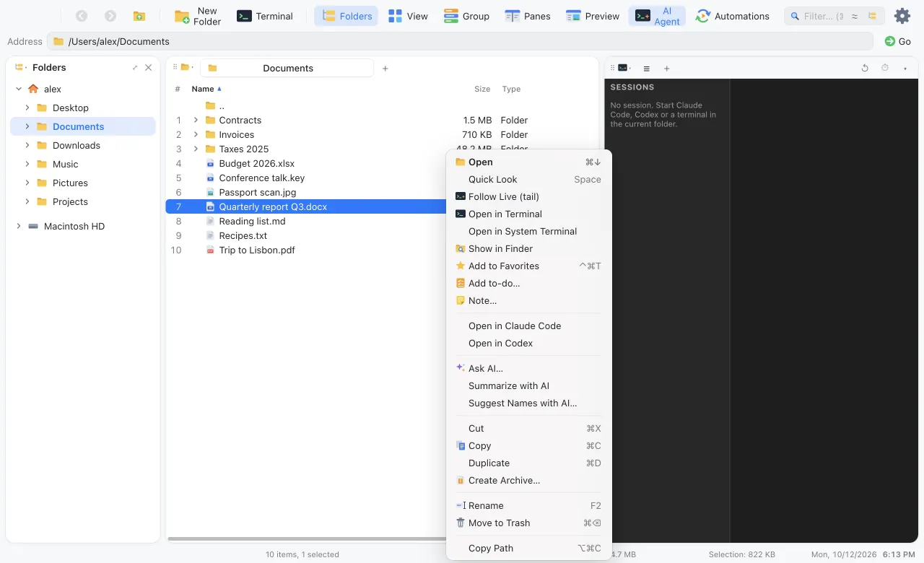Toggle the Folders panel toolbar button
The height and width of the screenshot is (563, 924).
pyautogui.click(x=346, y=16)
